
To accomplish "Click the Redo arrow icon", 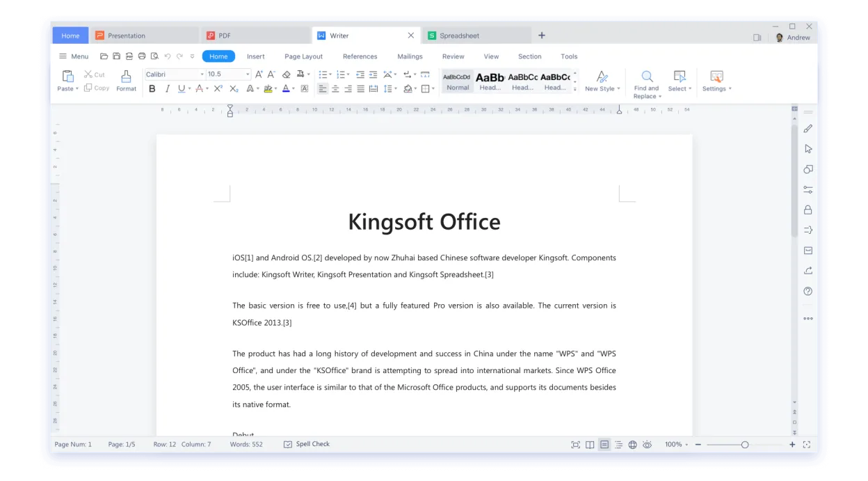I will pos(179,56).
